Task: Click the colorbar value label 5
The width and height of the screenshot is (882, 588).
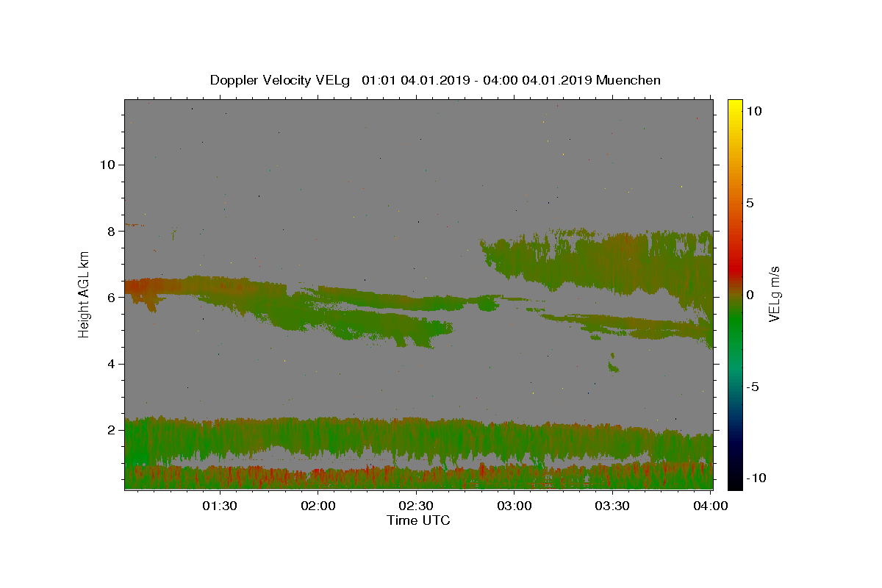Action: [750, 203]
